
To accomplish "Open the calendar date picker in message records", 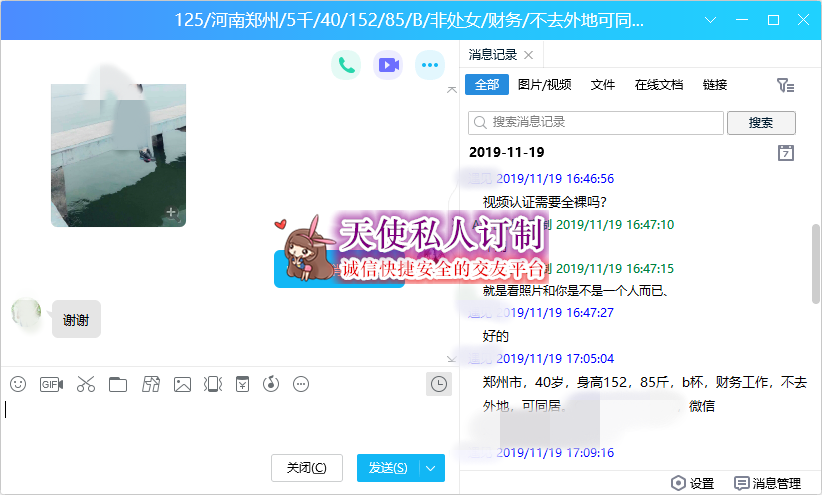I will point(786,153).
